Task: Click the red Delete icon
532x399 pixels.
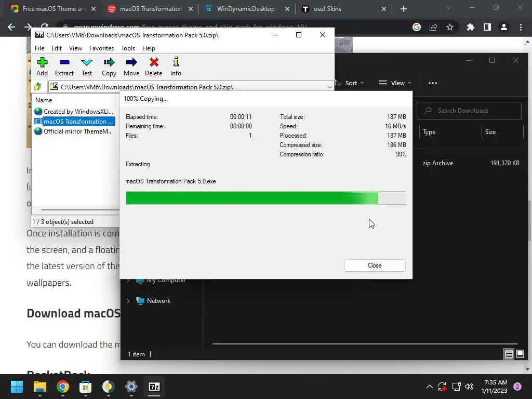Action: click(154, 66)
